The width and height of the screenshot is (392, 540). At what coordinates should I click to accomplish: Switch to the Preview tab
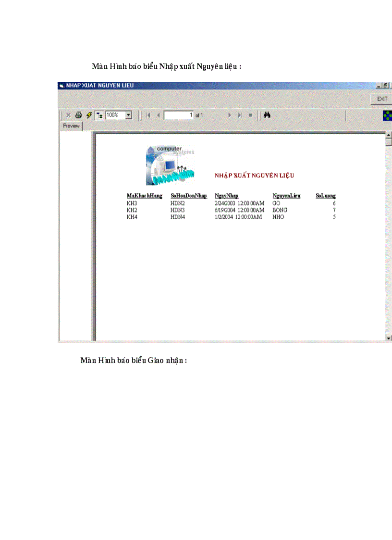pyautogui.click(x=71, y=126)
